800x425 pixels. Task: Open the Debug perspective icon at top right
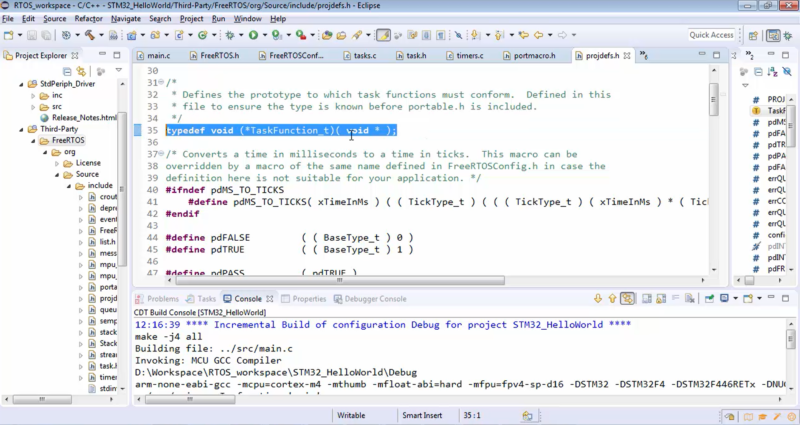[x=786, y=35]
